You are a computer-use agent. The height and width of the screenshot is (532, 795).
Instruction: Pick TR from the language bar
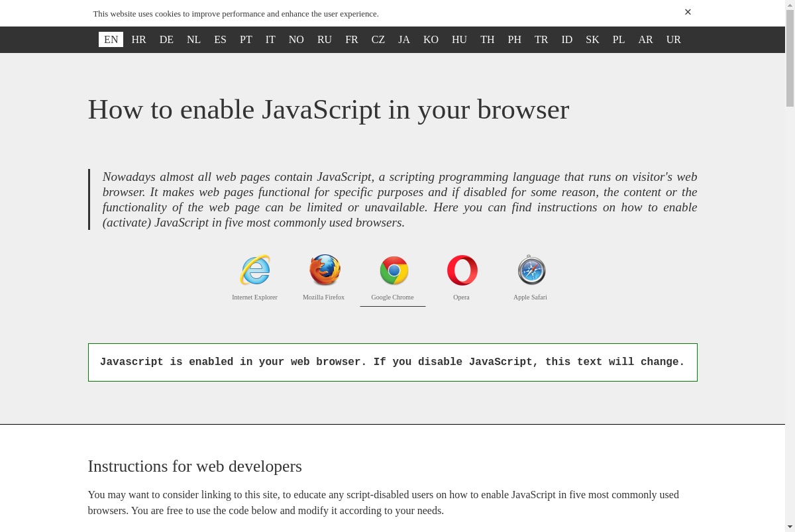(x=541, y=40)
